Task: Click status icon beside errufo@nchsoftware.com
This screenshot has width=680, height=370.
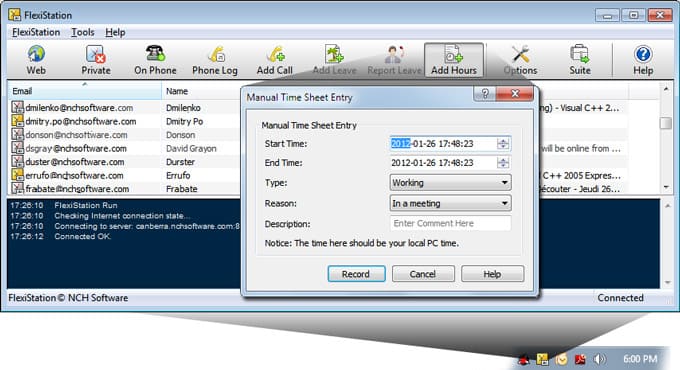Action: point(17,175)
